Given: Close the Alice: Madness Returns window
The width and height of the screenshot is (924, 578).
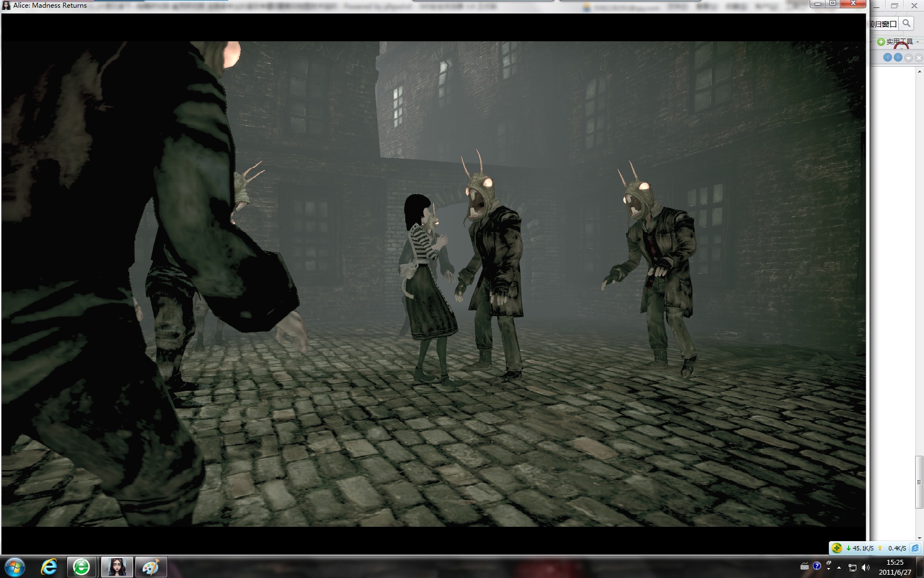Looking at the screenshot, I should [853, 3].
